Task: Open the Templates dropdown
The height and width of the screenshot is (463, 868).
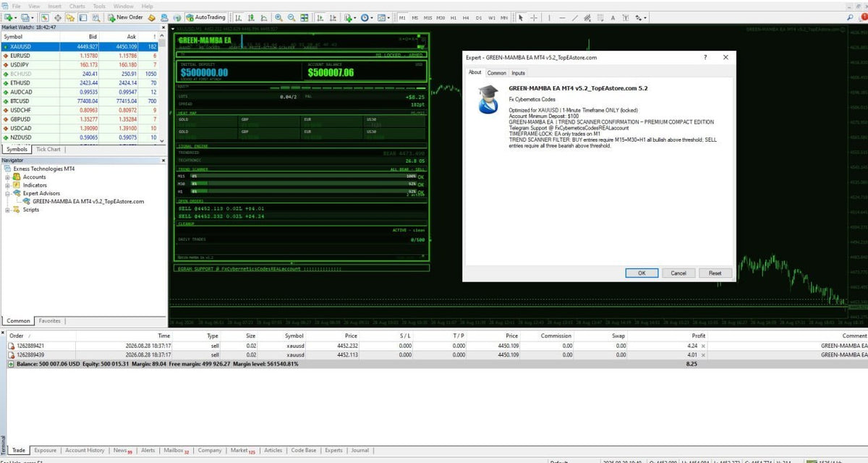Action: coord(383,17)
